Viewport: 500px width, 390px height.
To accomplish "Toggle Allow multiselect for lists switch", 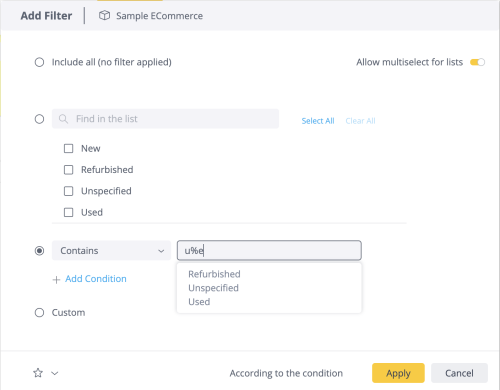I will [x=477, y=62].
